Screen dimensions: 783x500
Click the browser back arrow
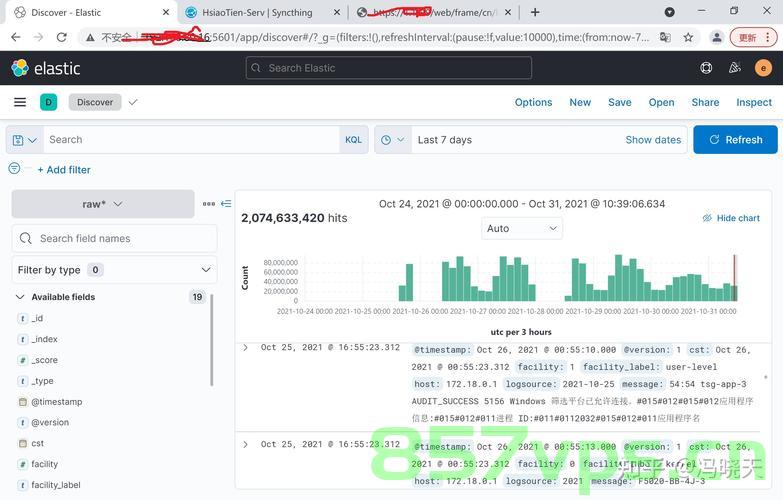pyautogui.click(x=15, y=37)
